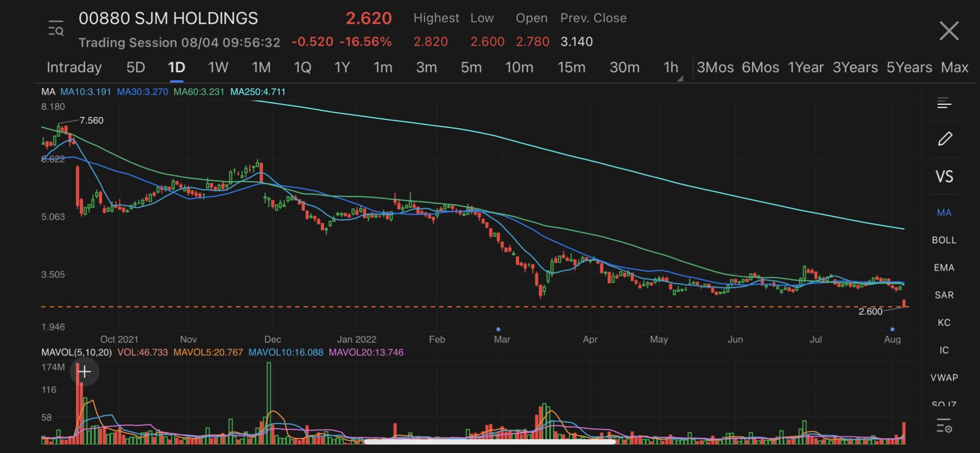This screenshot has width=980, height=453.
Task: Click the VS compare icon
Action: [944, 177]
